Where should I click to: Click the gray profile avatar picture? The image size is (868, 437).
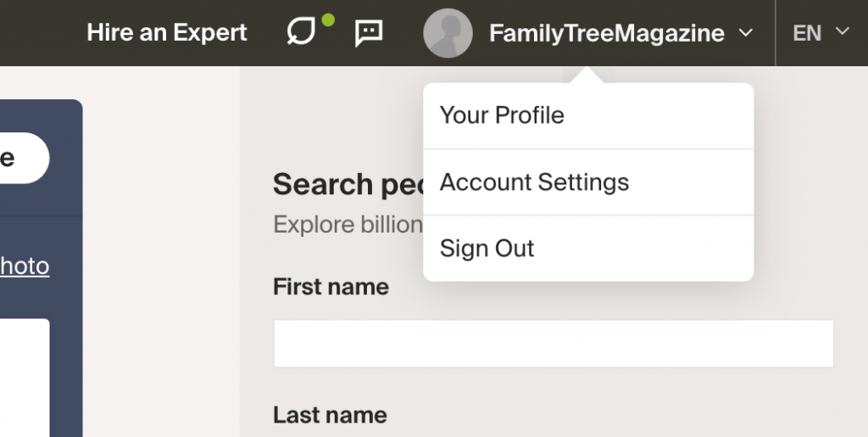[x=448, y=33]
